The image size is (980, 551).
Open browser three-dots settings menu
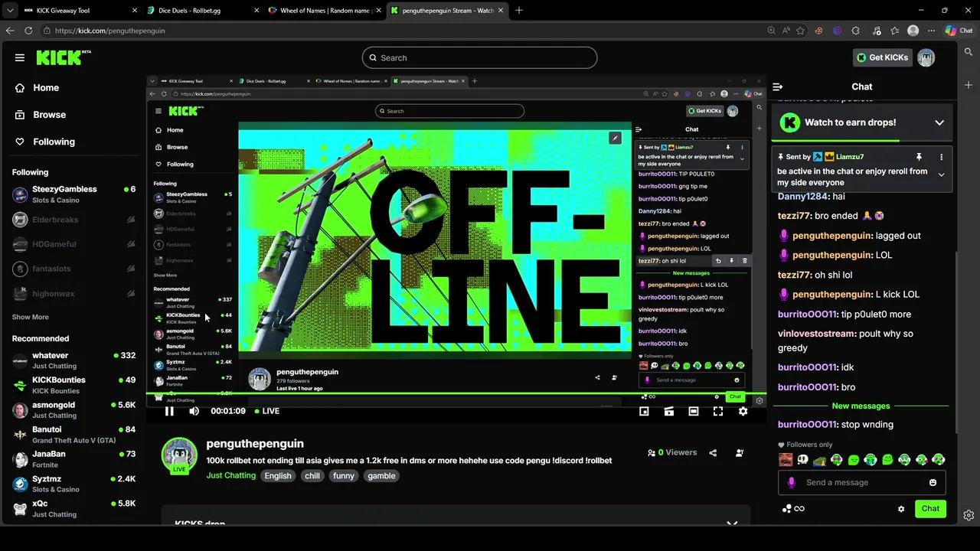pyautogui.click(x=932, y=31)
